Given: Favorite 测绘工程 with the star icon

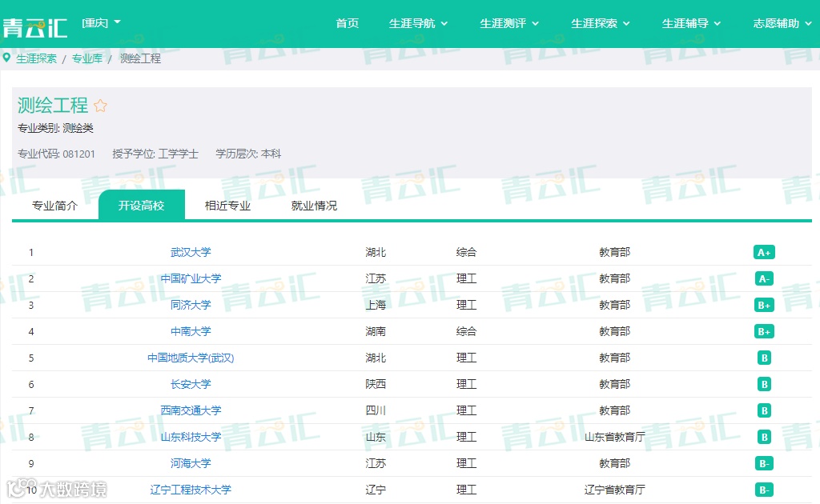Looking at the screenshot, I should pos(100,106).
